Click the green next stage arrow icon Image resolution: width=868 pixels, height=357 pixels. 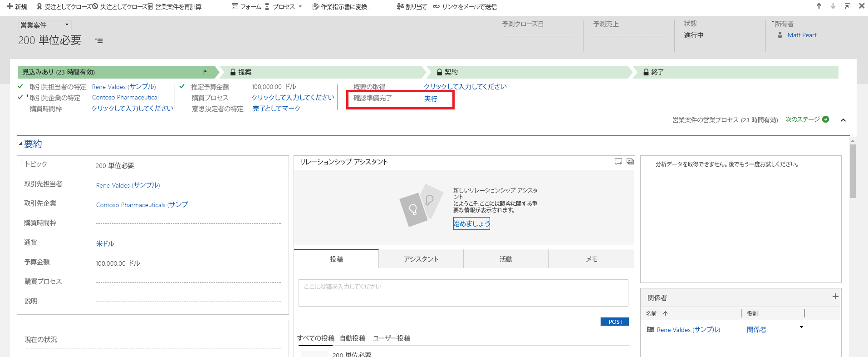pyautogui.click(x=826, y=119)
